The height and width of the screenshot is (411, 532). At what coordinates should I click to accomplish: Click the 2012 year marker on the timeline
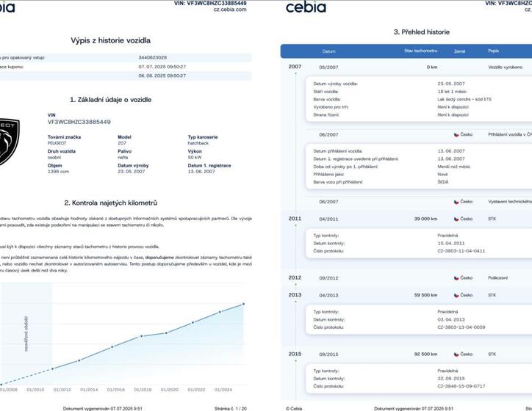295,277
